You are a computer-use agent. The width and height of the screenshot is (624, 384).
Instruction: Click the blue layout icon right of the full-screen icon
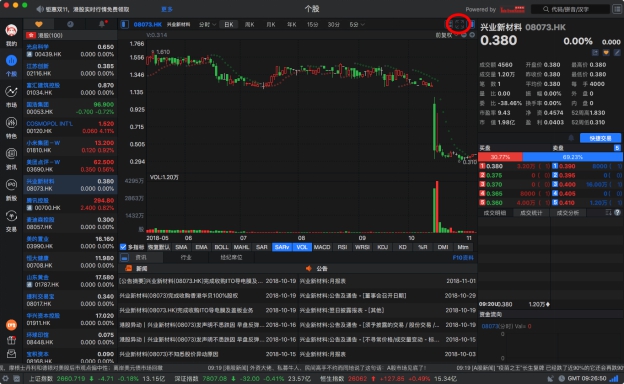tap(472, 24)
